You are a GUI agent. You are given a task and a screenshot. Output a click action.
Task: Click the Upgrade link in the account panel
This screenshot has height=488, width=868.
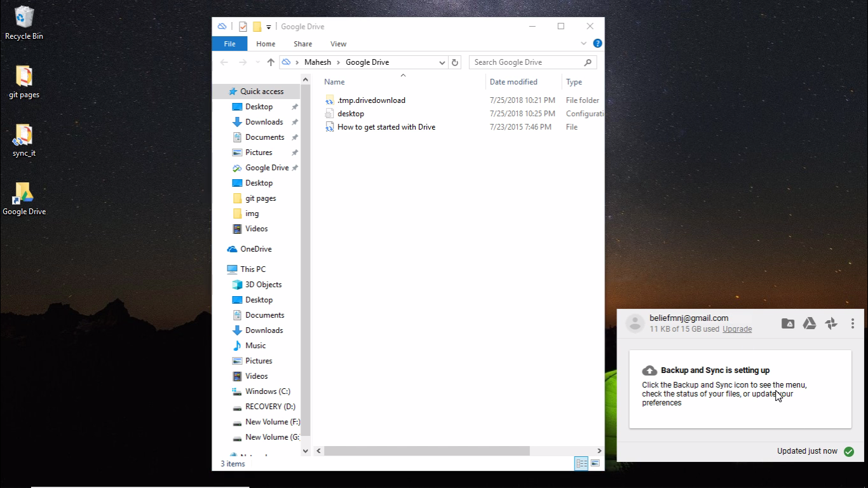(736, 329)
